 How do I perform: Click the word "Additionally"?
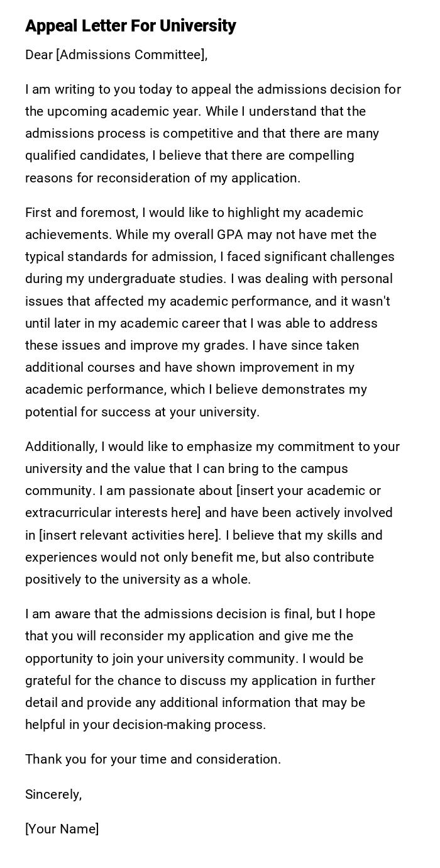point(61,447)
